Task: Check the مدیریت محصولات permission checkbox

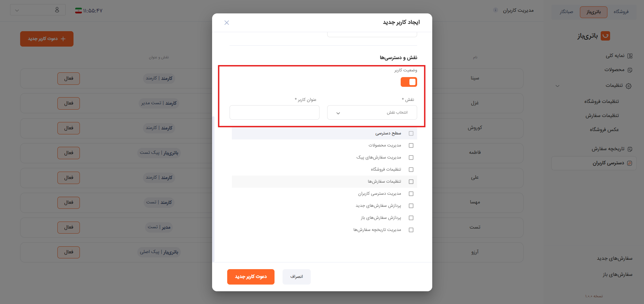Action: pyautogui.click(x=411, y=145)
